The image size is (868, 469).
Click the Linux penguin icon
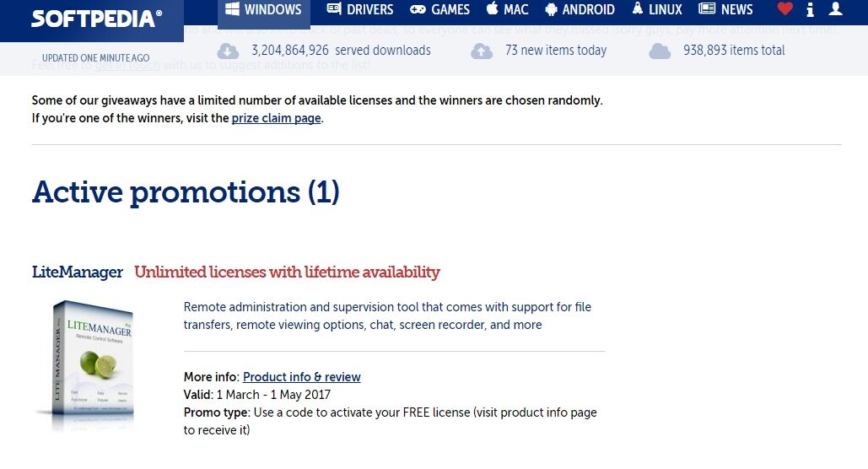638,8
